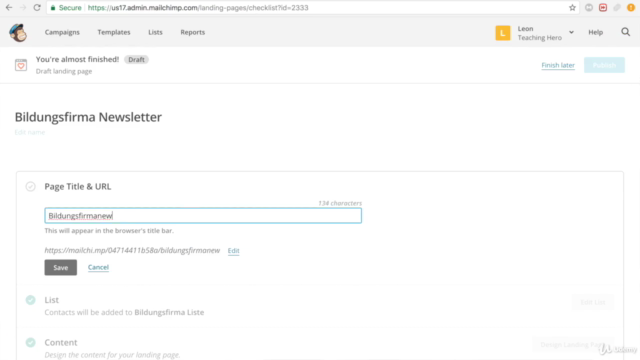This screenshot has height=360, width=640.
Task: Click the Page Title & URL checkmark circle
Action: click(30, 187)
